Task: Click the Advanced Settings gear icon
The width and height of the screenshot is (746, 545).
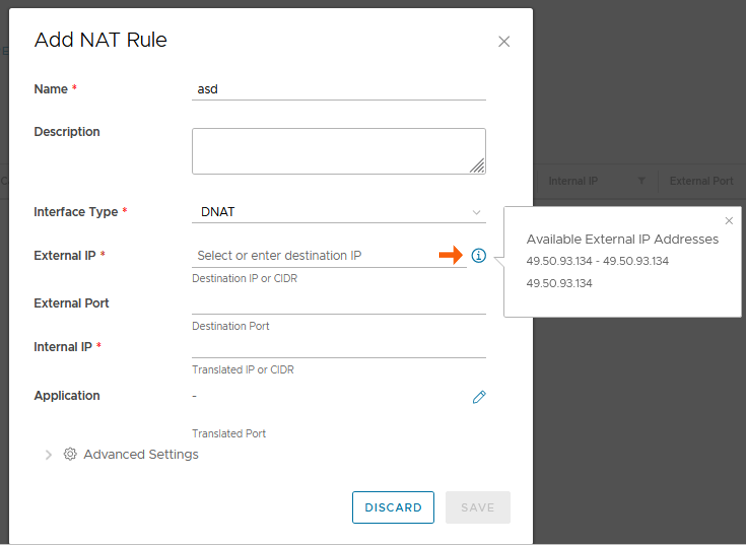Action: [x=70, y=454]
